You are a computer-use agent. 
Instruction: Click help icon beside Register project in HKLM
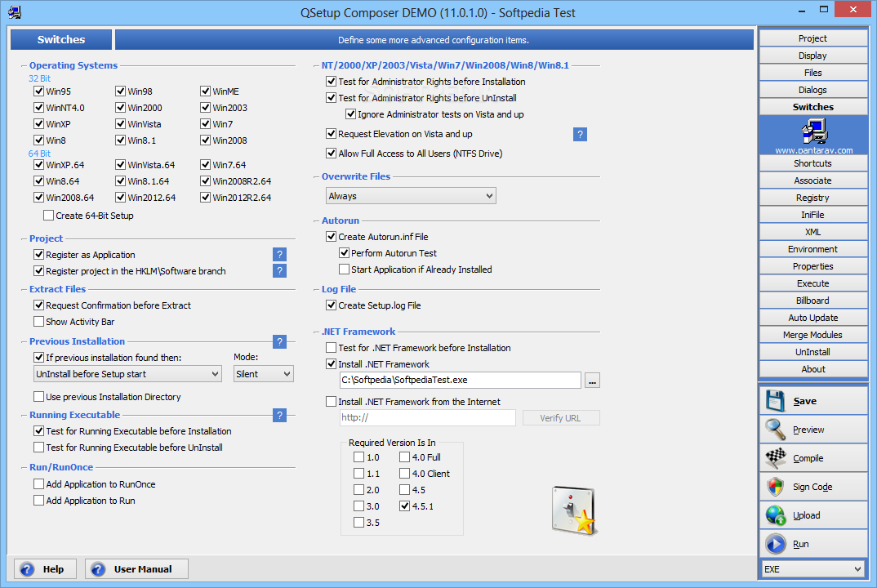pos(279,271)
